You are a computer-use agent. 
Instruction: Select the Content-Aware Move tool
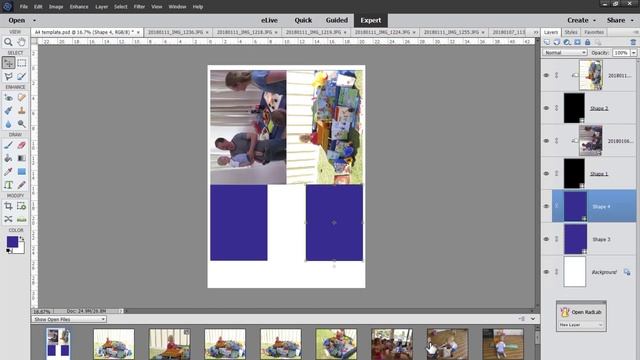(8, 219)
